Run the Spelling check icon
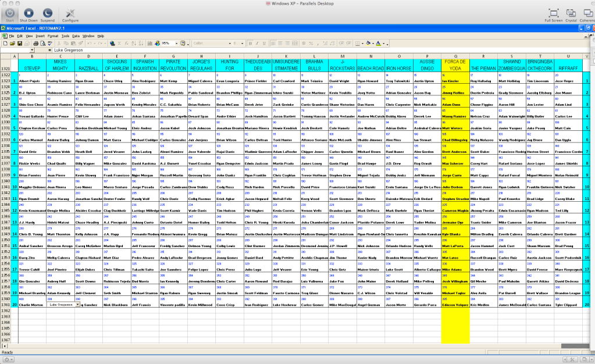 pos(50,43)
